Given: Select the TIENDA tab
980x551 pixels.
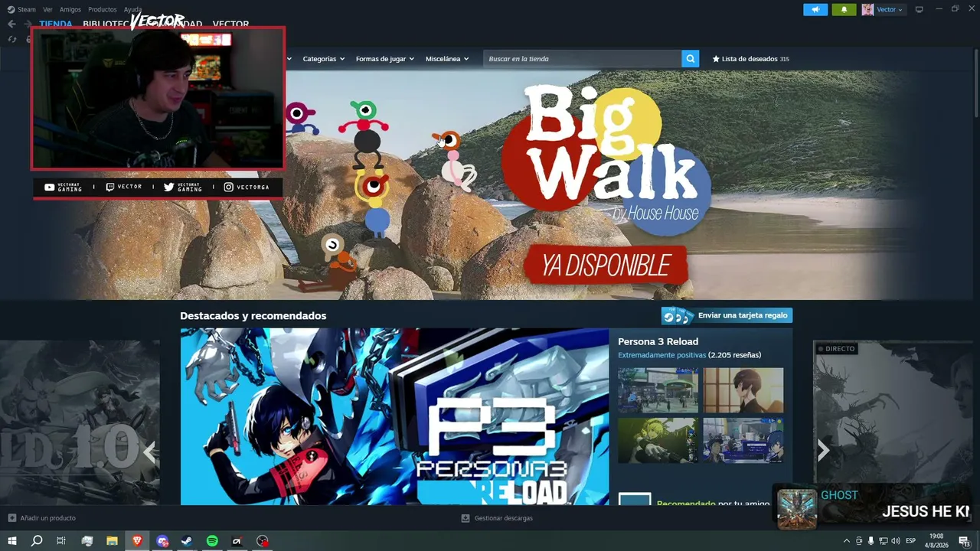Looking at the screenshot, I should pyautogui.click(x=56, y=24).
